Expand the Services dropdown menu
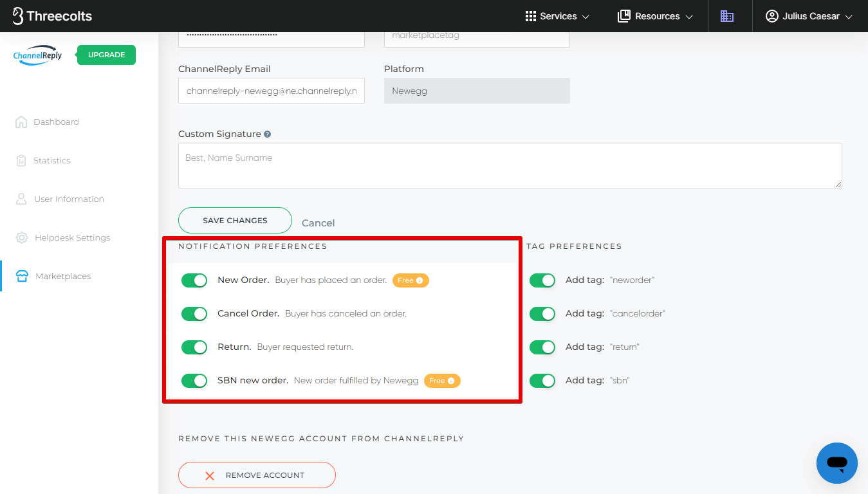 [557, 16]
